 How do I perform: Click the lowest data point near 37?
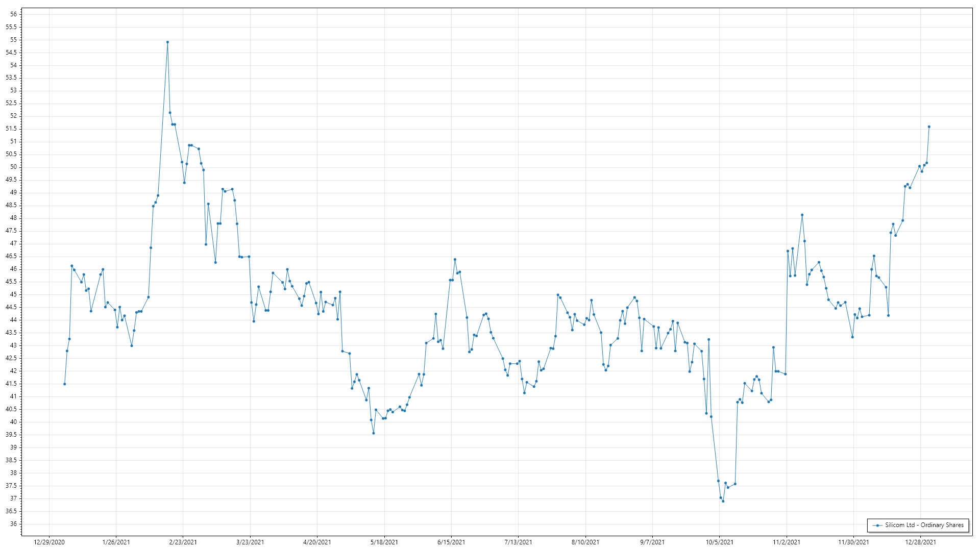click(723, 501)
